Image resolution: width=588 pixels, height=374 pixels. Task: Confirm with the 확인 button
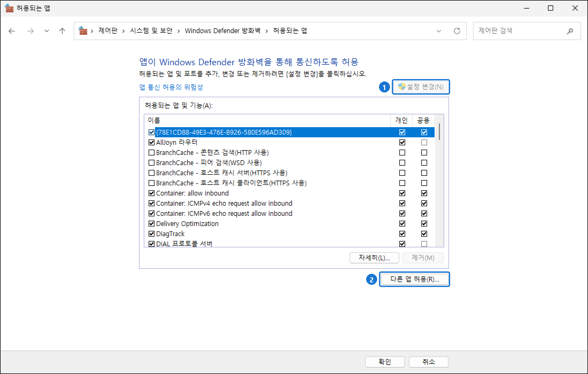pos(385,362)
